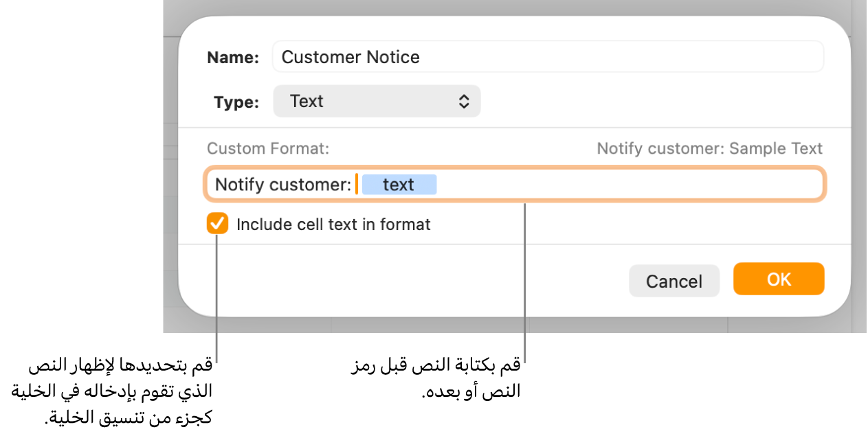Image resolution: width=868 pixels, height=436 pixels.
Task: Click the 'Type:' label
Action: point(236,102)
